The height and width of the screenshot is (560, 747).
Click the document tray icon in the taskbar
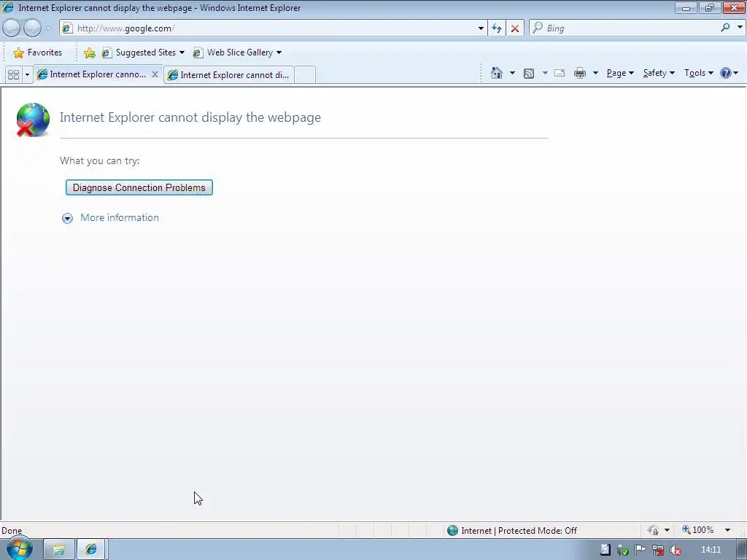tap(605, 550)
